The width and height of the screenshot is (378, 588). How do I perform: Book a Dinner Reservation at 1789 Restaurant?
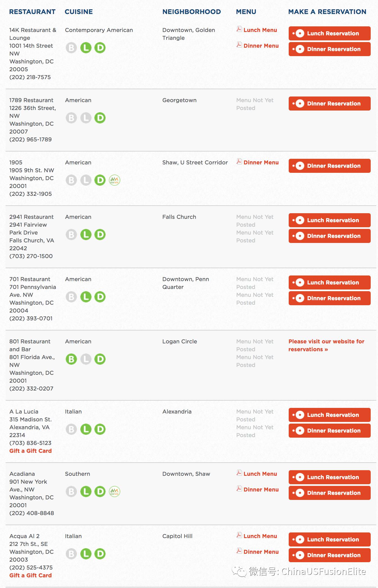pyautogui.click(x=330, y=104)
